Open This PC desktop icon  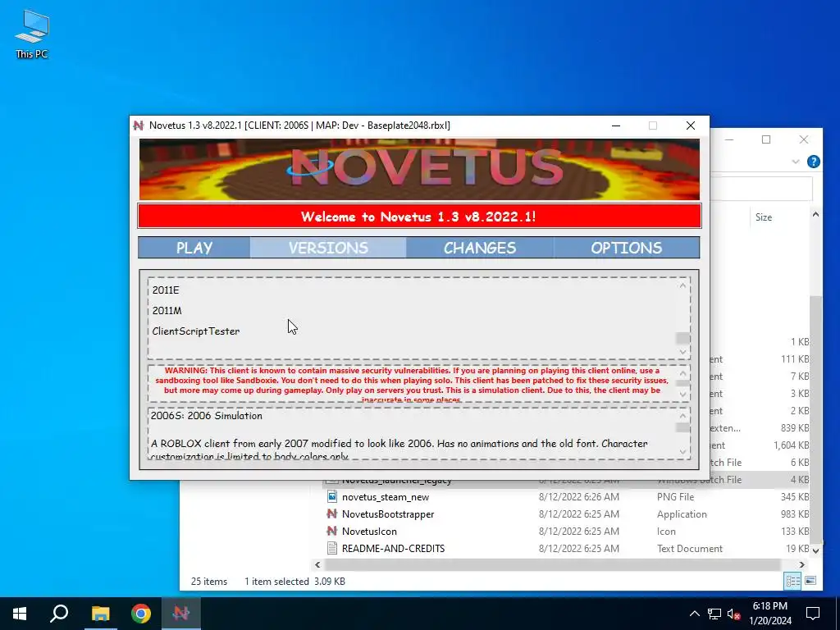32,34
